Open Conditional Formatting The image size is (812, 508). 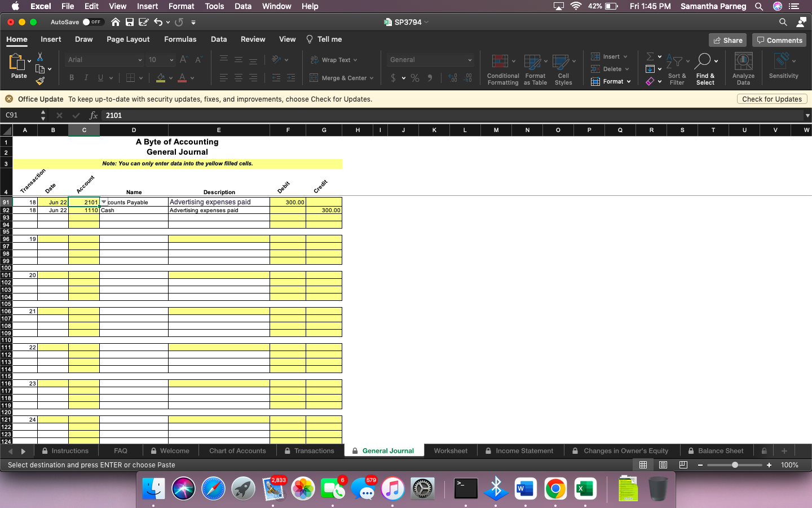pyautogui.click(x=502, y=69)
